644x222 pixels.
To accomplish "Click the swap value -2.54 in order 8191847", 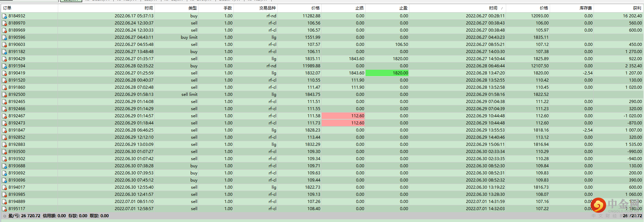I will [x=587, y=130].
